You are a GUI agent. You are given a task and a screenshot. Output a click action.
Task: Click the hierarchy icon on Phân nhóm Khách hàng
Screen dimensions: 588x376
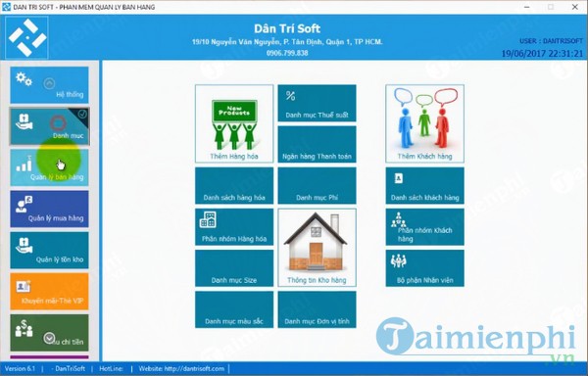398,220
